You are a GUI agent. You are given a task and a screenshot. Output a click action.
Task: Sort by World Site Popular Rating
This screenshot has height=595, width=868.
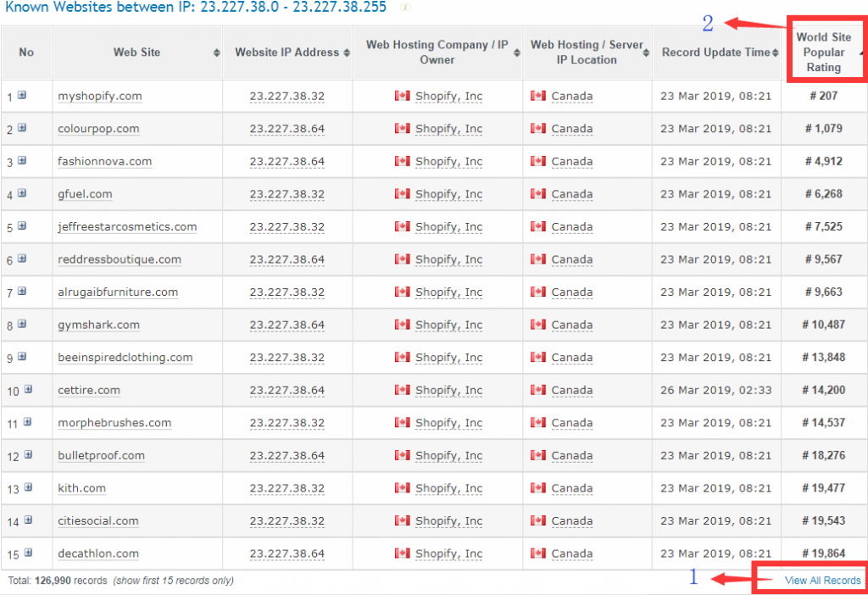(x=824, y=52)
